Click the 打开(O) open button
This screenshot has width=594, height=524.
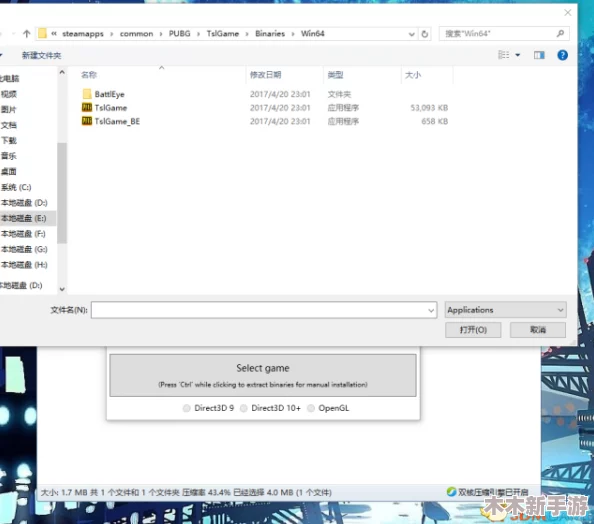pyautogui.click(x=473, y=330)
